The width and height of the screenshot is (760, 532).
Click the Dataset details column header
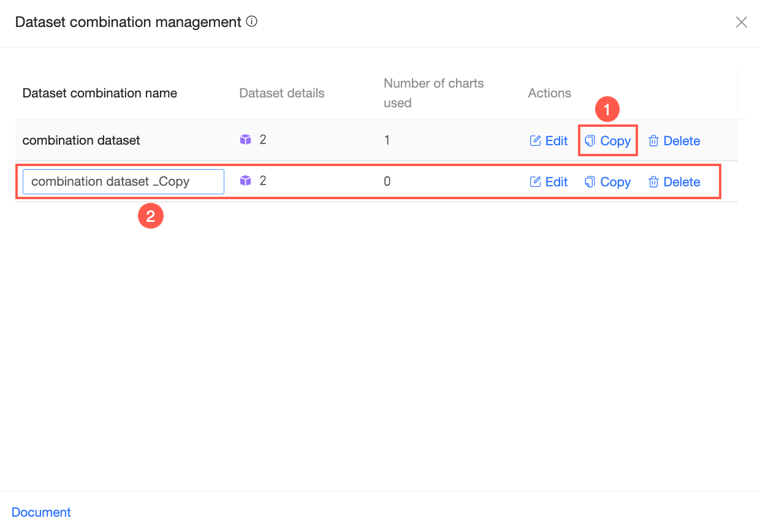pos(282,93)
